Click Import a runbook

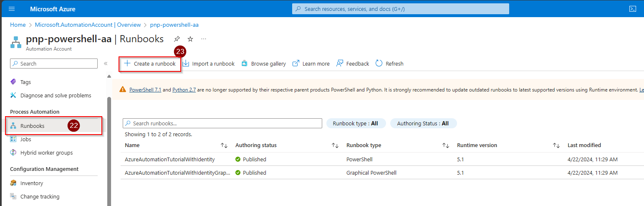tap(208, 64)
